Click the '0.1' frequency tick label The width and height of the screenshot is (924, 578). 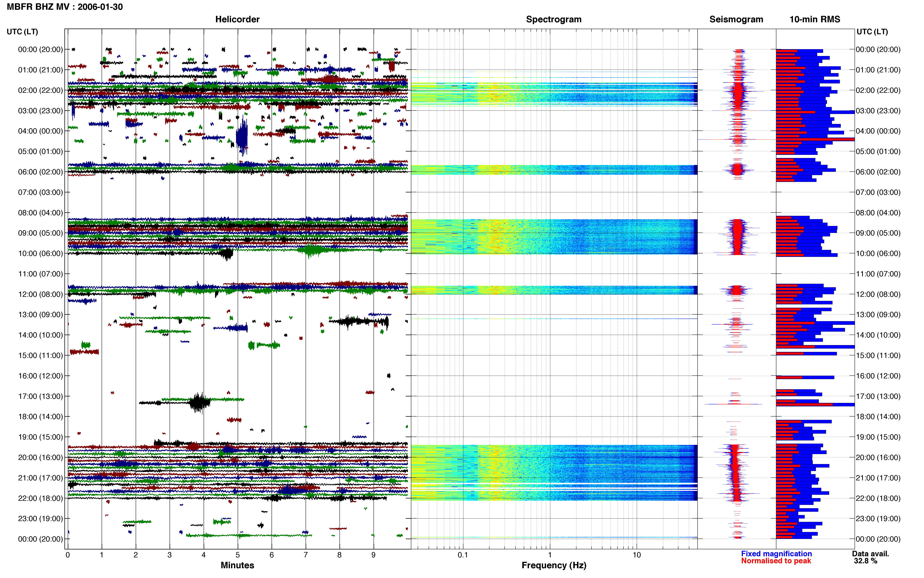click(463, 555)
